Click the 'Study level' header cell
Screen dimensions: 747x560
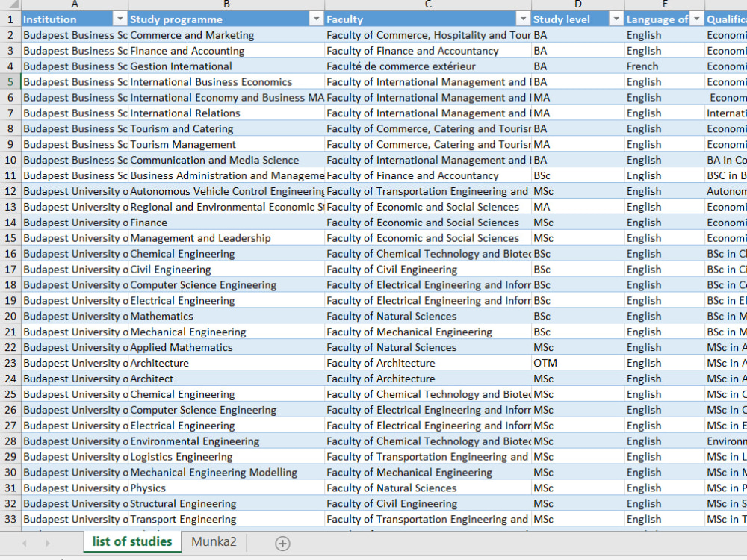click(578, 19)
